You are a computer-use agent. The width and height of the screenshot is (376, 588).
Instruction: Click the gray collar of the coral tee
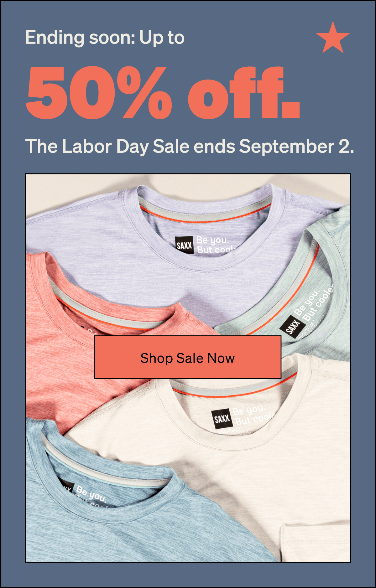(103, 310)
